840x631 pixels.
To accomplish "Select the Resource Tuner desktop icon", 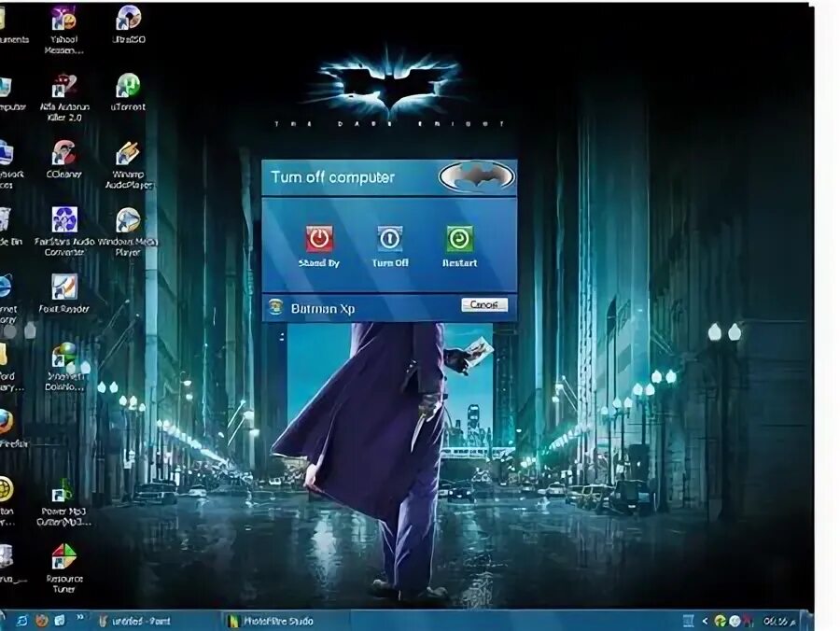I will point(63,568).
